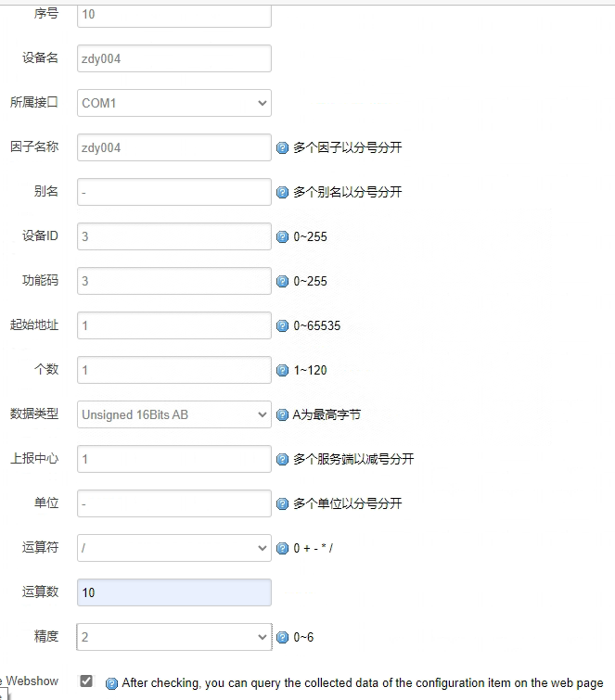Click help icon beside 功能码 field
615x700 pixels.
283,282
